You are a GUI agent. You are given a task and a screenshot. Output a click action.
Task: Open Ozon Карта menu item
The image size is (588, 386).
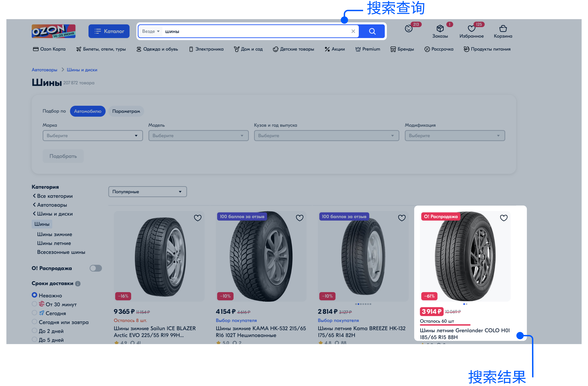tap(49, 49)
